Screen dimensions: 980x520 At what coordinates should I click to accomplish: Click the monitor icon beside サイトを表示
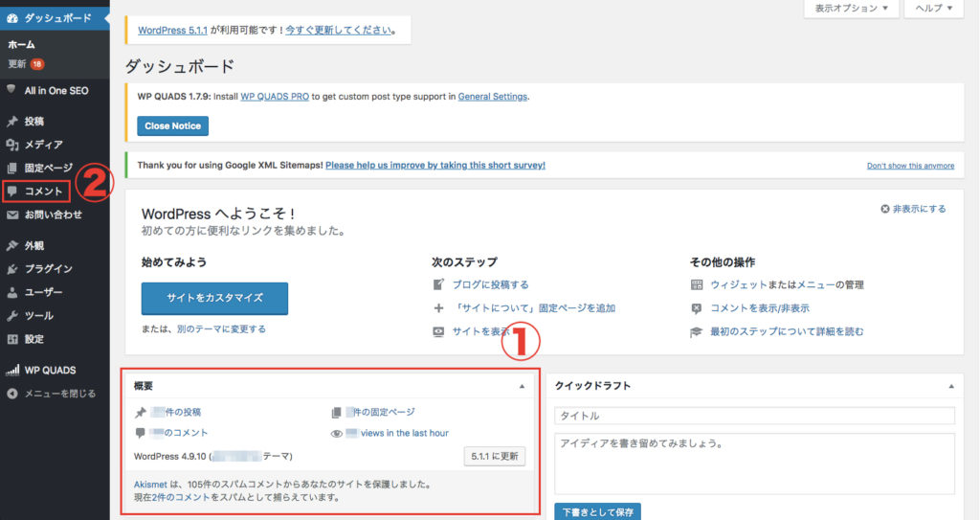point(438,331)
